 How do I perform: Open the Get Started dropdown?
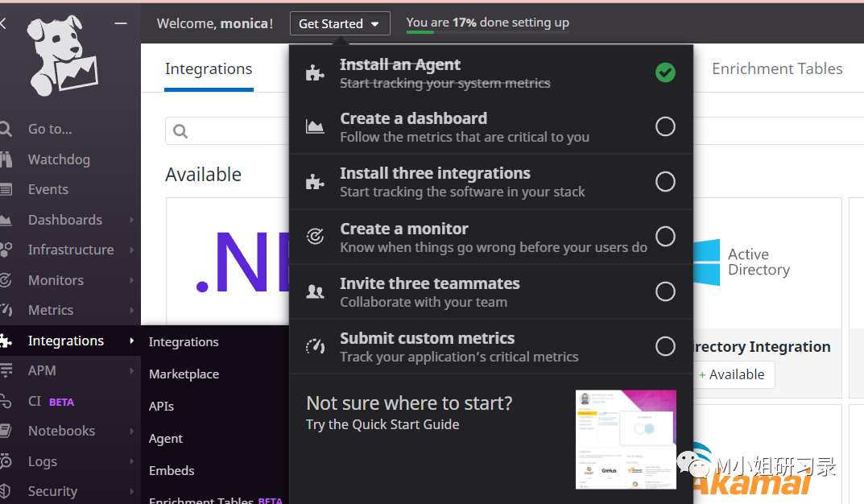340,23
